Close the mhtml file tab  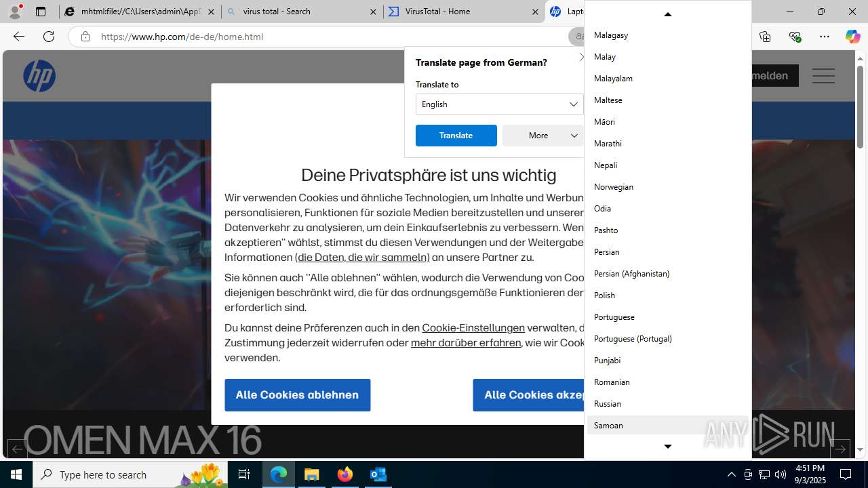coord(212,12)
